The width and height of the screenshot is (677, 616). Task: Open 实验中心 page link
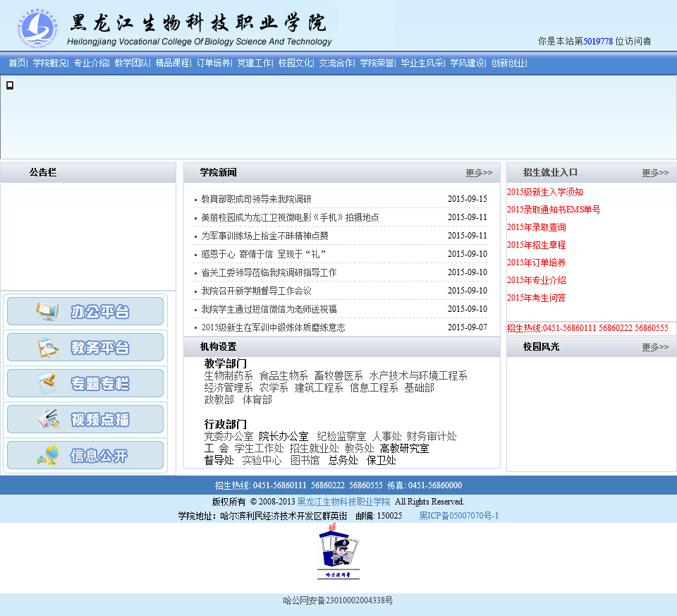pos(262,461)
